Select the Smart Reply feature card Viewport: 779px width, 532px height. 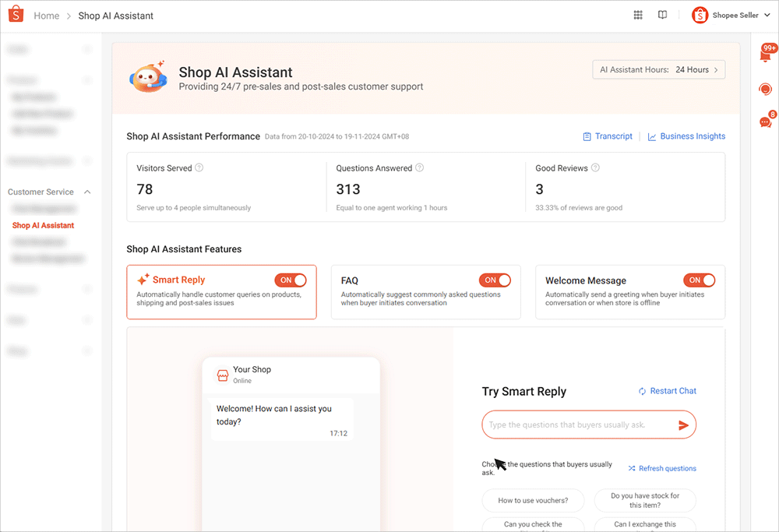pos(221,292)
